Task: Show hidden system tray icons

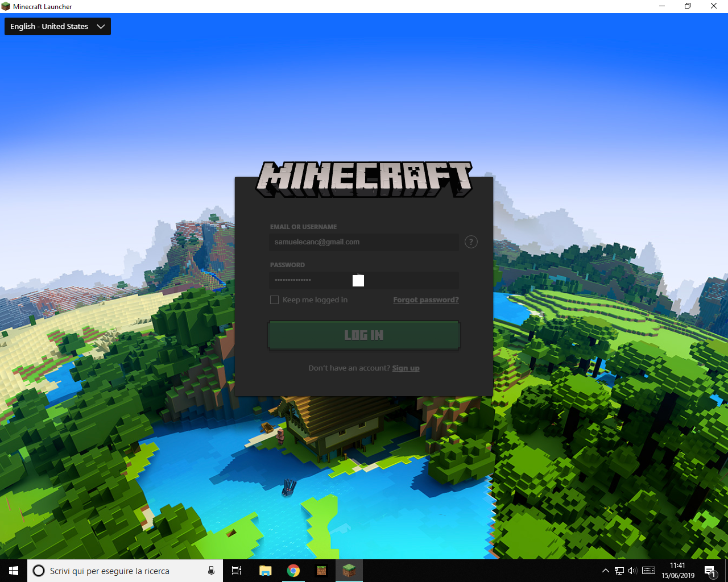Action: [605, 571]
